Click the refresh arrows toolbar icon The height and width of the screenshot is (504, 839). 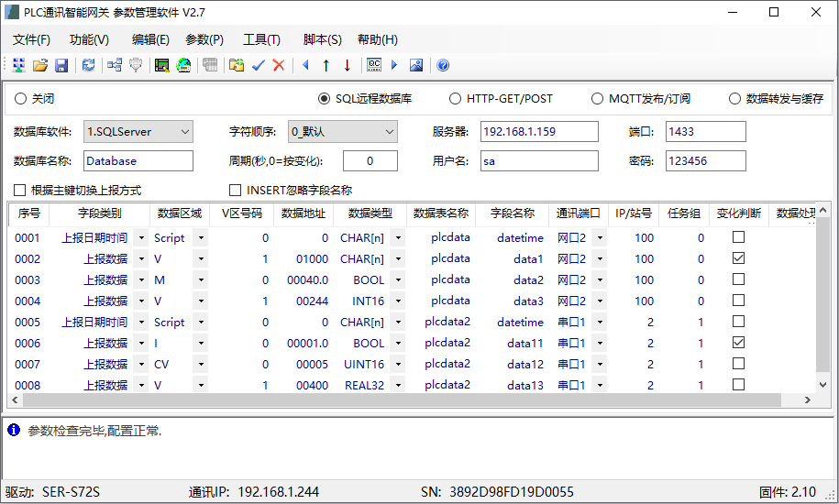point(88,65)
